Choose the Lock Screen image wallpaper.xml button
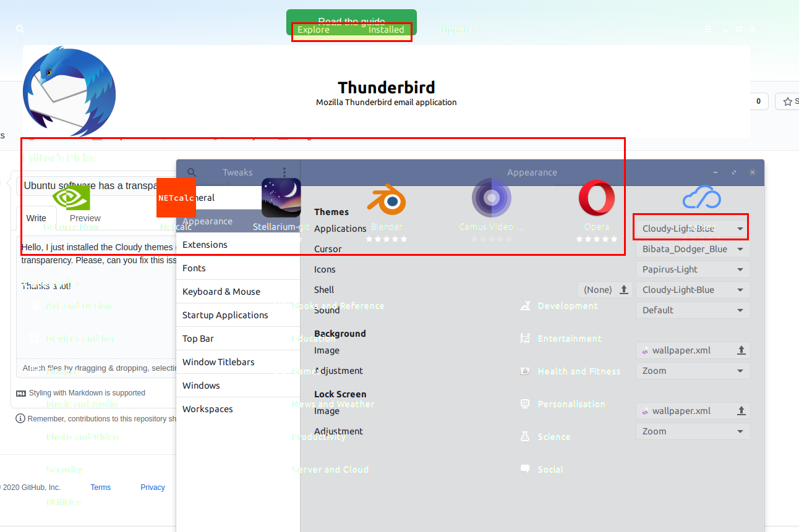Screen dimensions: 799x532 (x=693, y=411)
